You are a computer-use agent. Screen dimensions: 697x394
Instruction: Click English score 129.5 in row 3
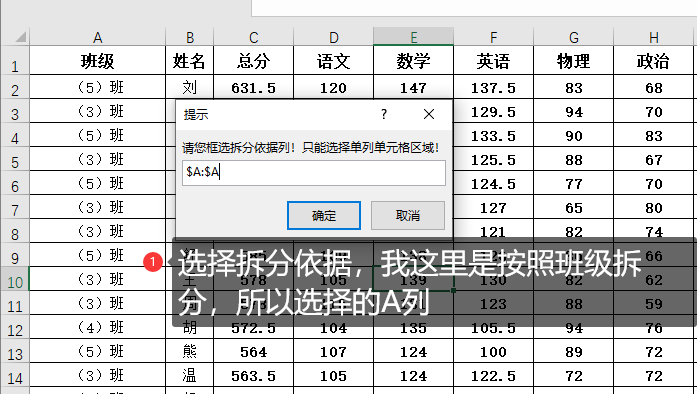[493, 112]
